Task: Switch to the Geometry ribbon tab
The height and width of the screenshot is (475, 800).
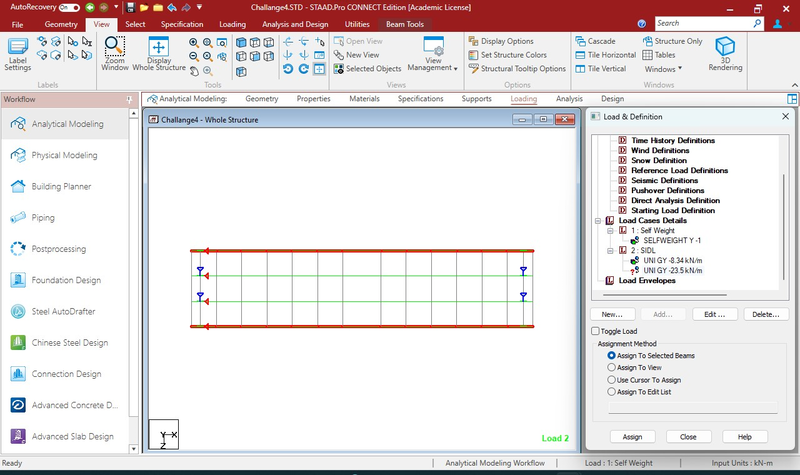Action: click(x=61, y=24)
